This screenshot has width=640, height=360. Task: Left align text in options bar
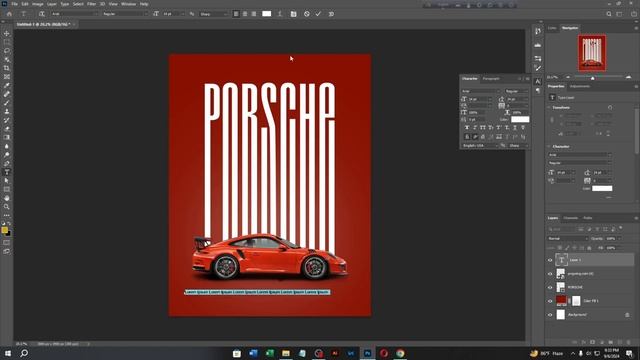[x=236, y=14]
